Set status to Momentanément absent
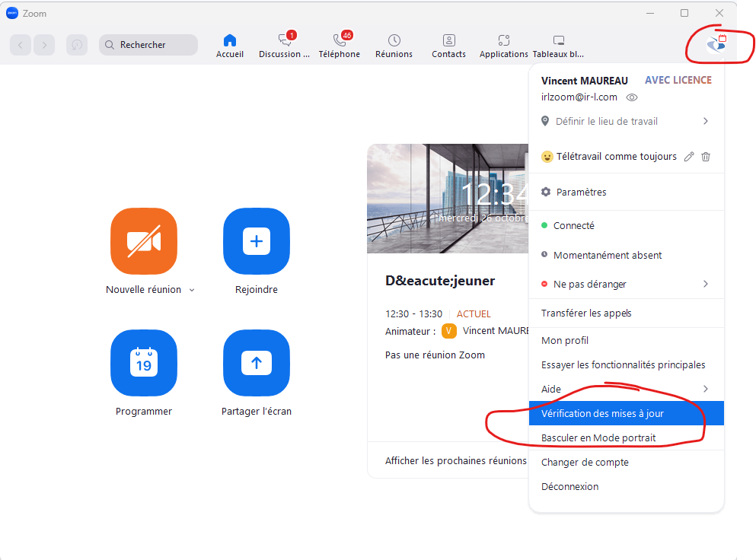 pyautogui.click(x=627, y=255)
